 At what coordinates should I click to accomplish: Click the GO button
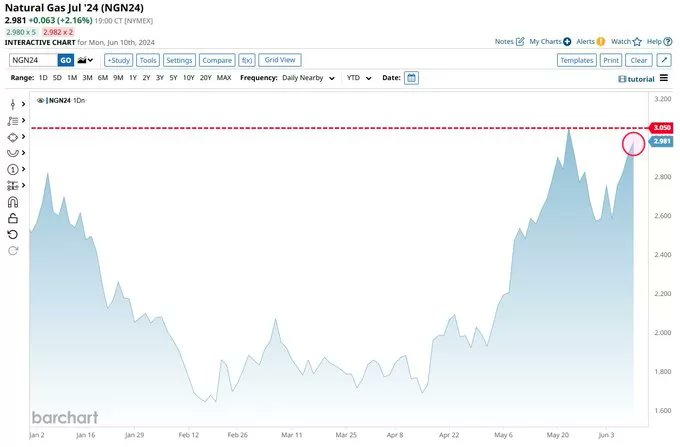[66, 60]
